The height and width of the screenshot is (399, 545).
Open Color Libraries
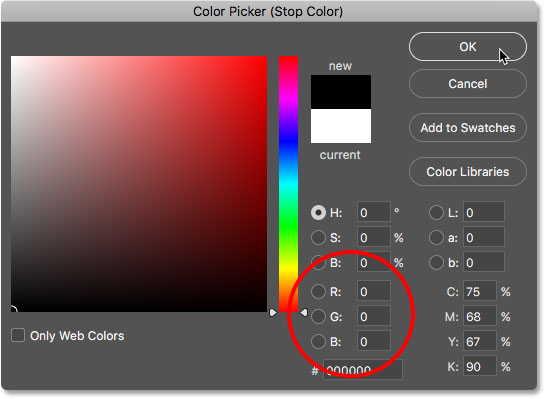(x=467, y=172)
